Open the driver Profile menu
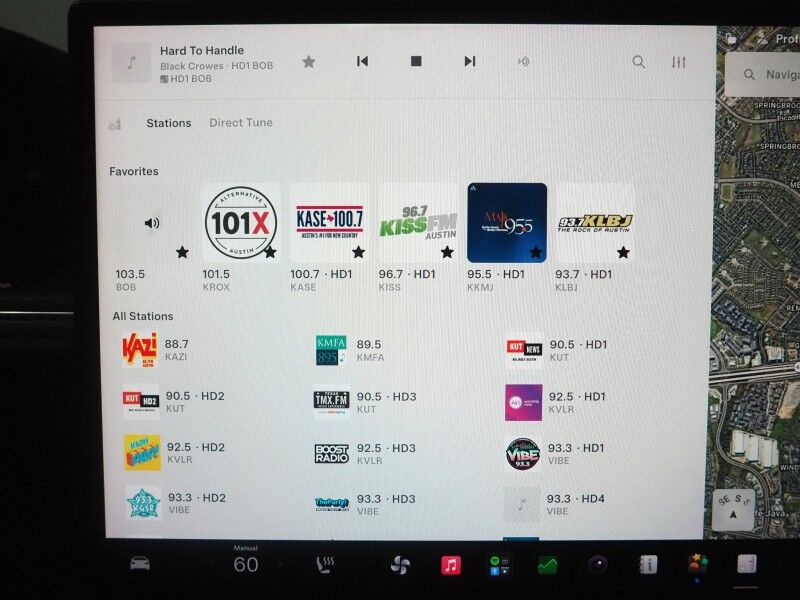Image resolution: width=800 pixels, height=600 pixels. tap(779, 39)
